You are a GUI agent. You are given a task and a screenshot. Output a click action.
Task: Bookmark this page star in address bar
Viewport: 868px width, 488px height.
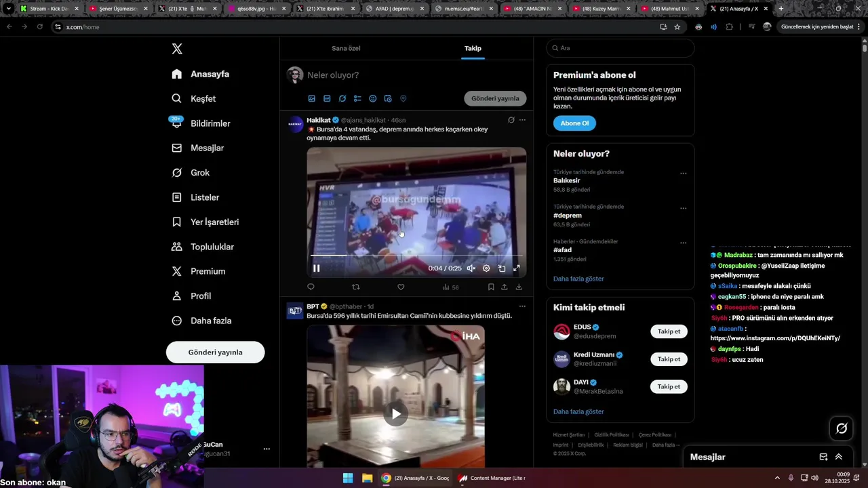677,26
